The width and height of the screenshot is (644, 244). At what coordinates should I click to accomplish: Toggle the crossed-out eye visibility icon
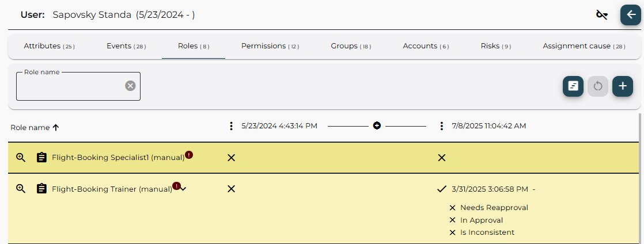[x=602, y=15]
